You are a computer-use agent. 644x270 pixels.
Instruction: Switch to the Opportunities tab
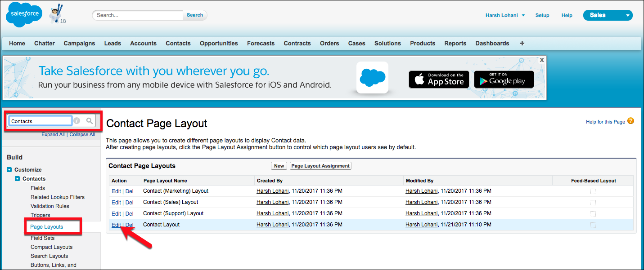point(219,44)
